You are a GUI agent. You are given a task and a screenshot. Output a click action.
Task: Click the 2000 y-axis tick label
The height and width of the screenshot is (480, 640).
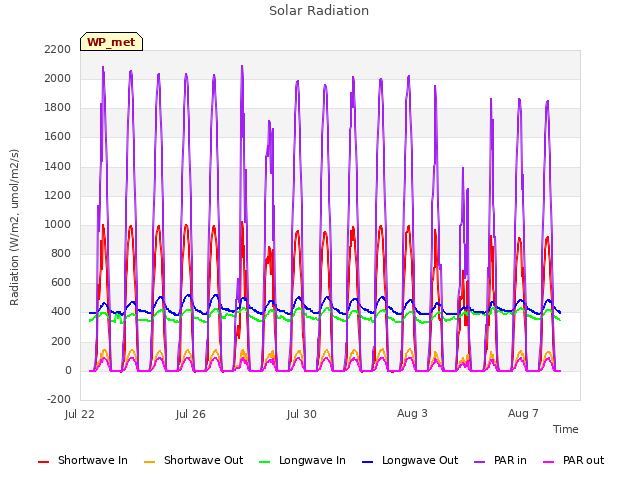(58, 78)
